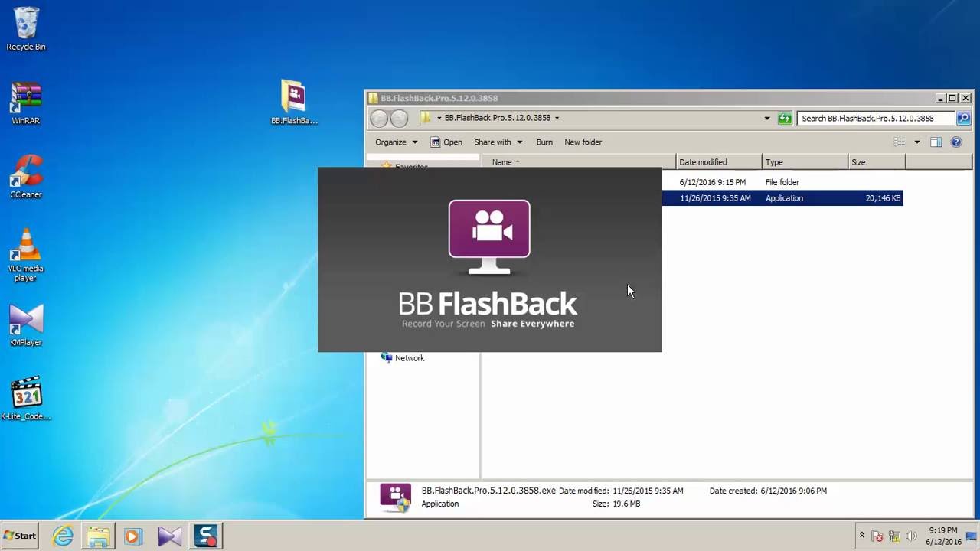
Task: Open the Organize menu
Action: tap(397, 142)
